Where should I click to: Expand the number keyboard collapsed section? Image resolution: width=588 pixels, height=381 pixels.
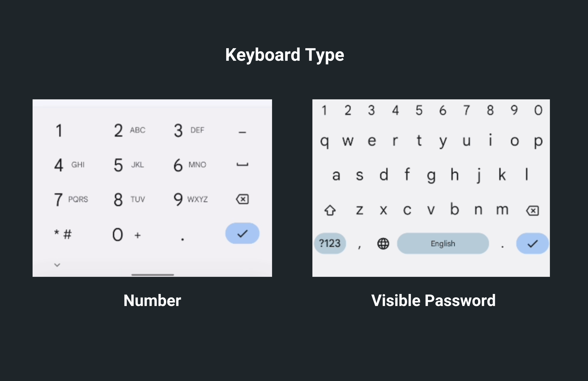(x=57, y=264)
